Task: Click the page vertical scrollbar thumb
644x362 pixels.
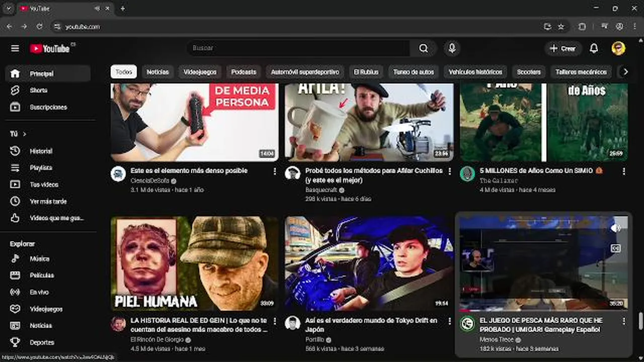Action: tap(640, 320)
